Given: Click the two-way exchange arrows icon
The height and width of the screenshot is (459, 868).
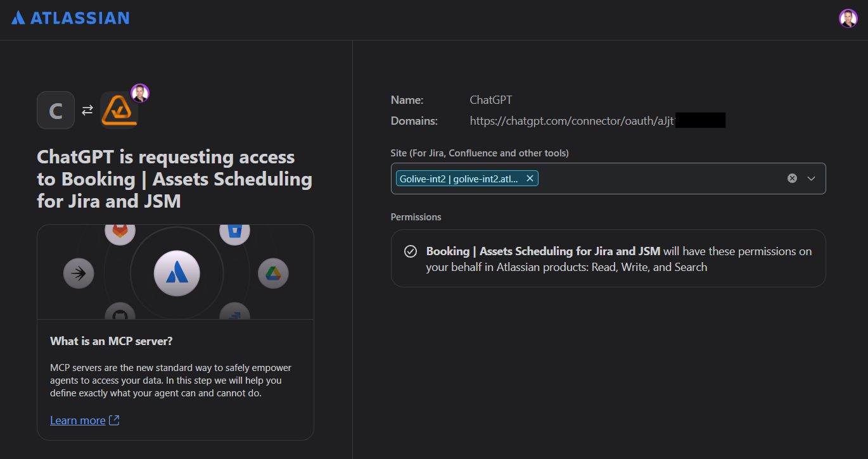Looking at the screenshot, I should coord(87,110).
